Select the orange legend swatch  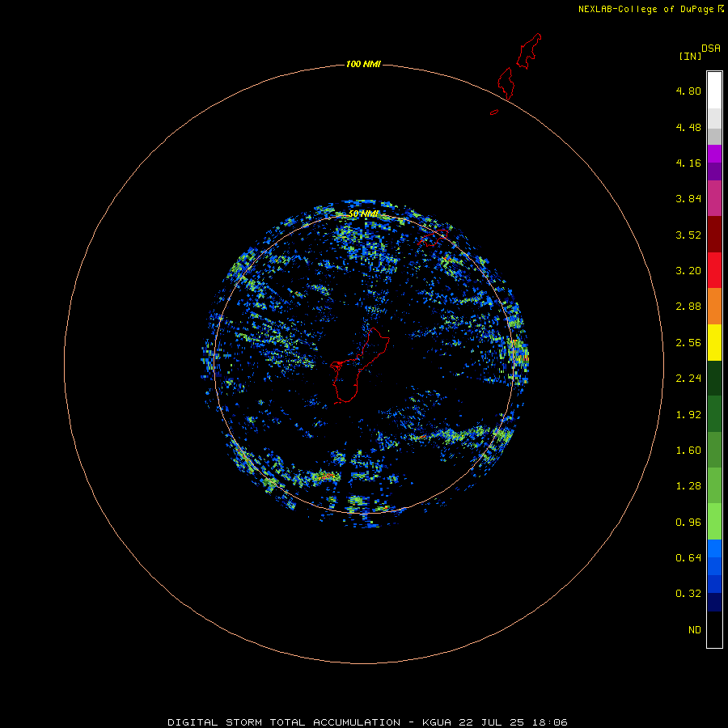714,307
